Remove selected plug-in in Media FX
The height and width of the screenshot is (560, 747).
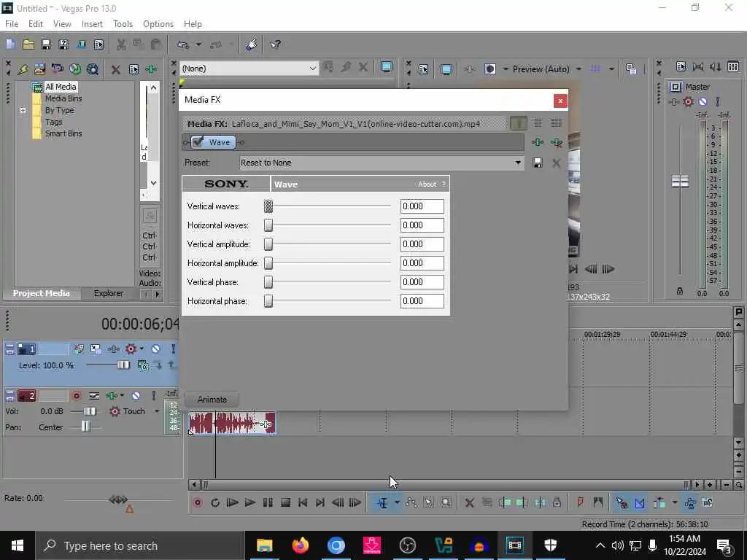click(556, 142)
